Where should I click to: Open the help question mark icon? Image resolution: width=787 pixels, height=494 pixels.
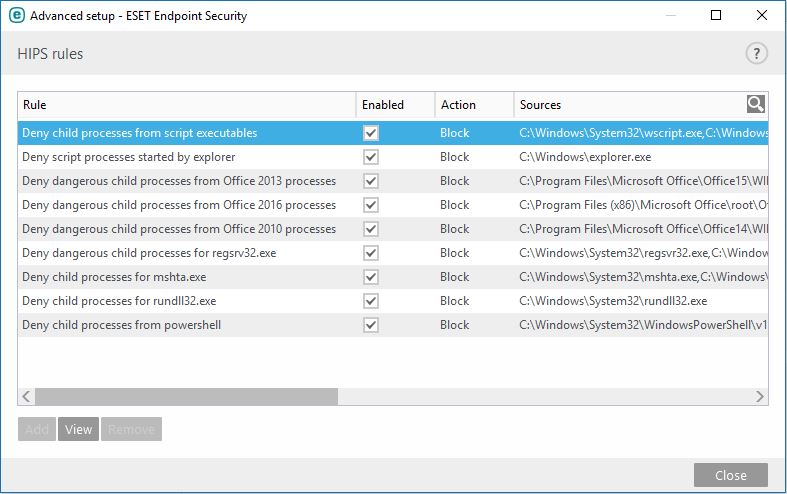756,54
